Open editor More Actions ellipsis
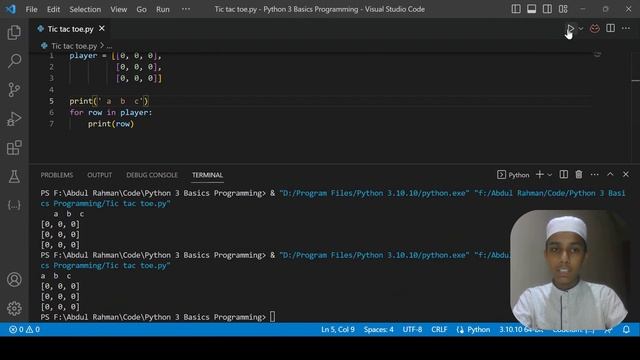The width and height of the screenshot is (640, 360). [x=626, y=28]
